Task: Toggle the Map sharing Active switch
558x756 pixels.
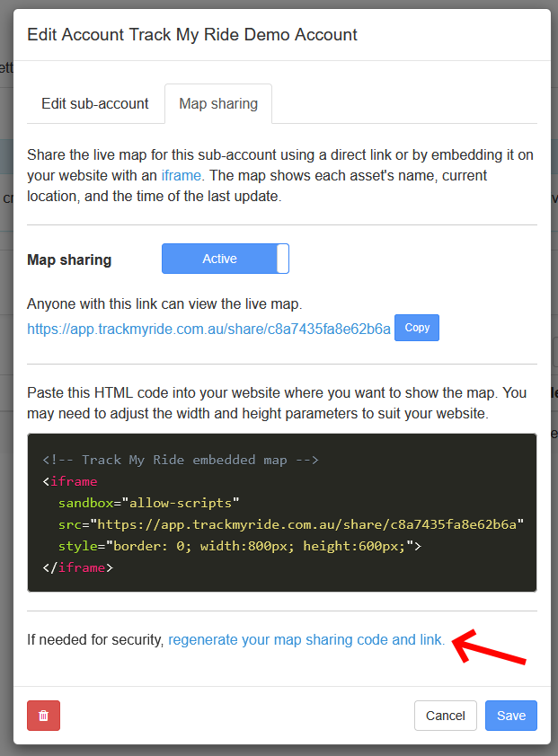Action: point(226,259)
